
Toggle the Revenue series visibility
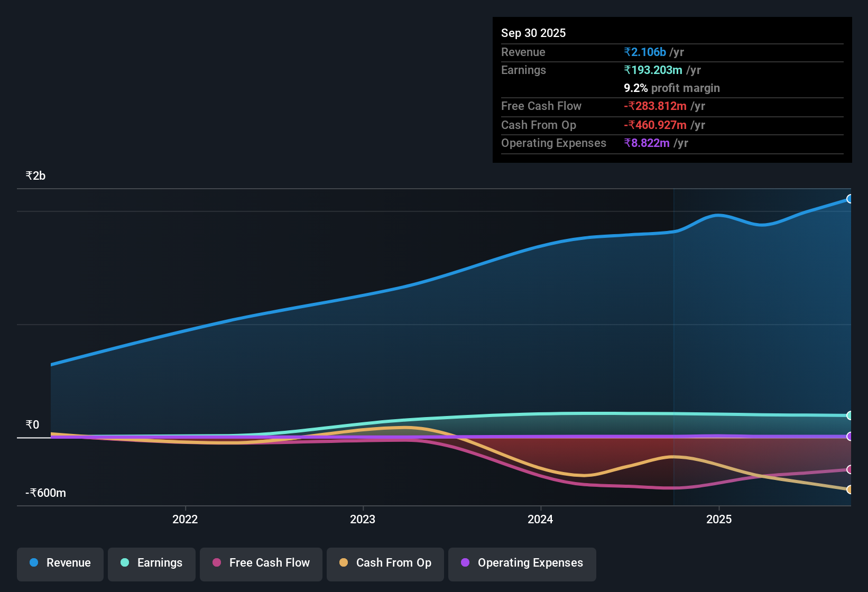click(60, 563)
